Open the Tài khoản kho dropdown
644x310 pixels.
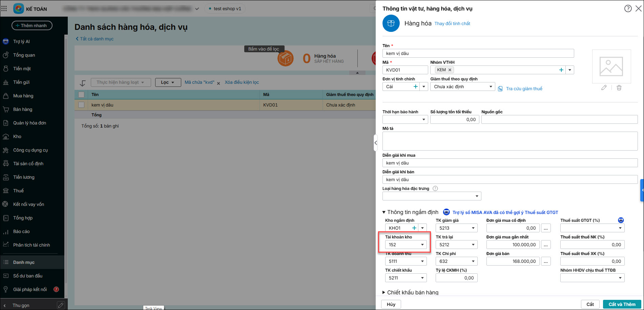pos(422,245)
